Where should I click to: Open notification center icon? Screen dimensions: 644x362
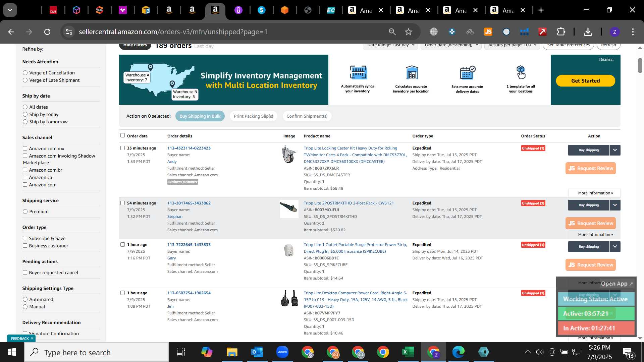click(628, 352)
